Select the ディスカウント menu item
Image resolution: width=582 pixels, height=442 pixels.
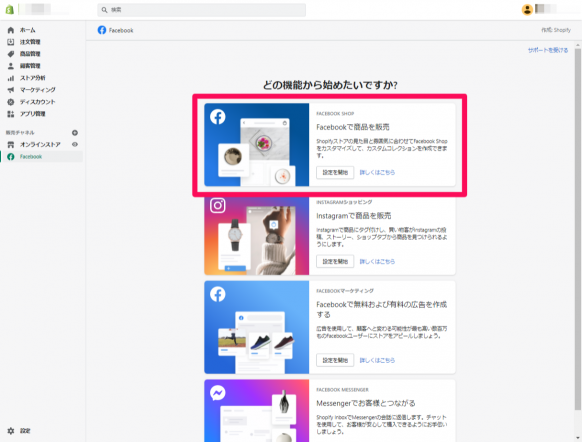coord(37,102)
